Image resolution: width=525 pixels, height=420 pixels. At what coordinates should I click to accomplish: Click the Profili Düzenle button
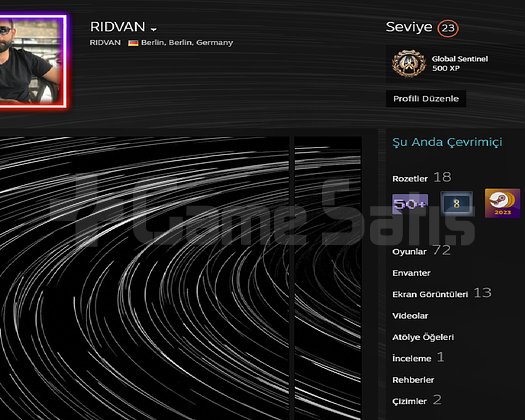(426, 98)
